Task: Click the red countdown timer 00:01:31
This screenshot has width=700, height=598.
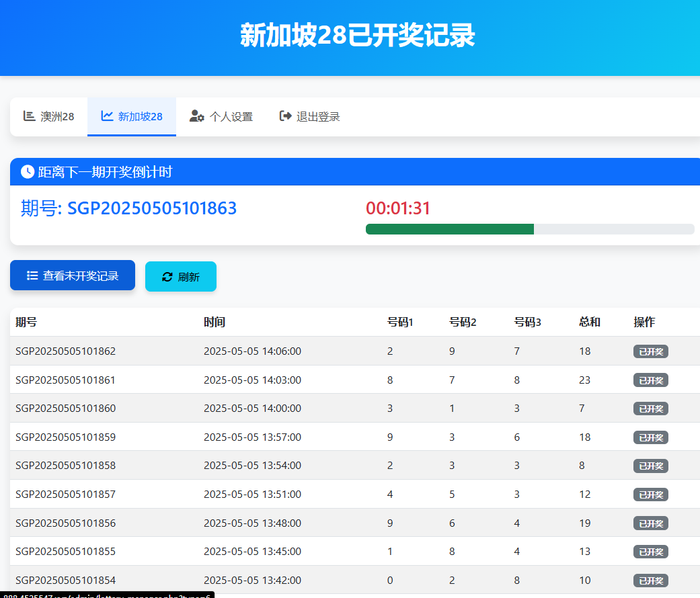Action: pyautogui.click(x=398, y=208)
